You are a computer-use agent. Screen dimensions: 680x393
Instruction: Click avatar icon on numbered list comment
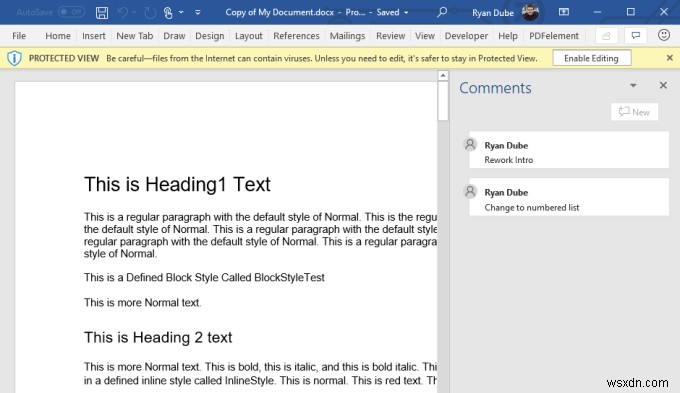(x=470, y=191)
